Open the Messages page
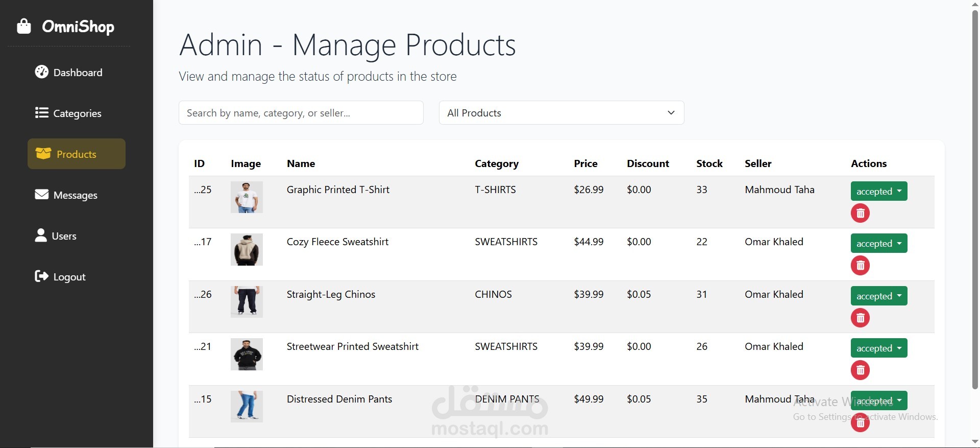The width and height of the screenshot is (980, 448). tap(66, 195)
